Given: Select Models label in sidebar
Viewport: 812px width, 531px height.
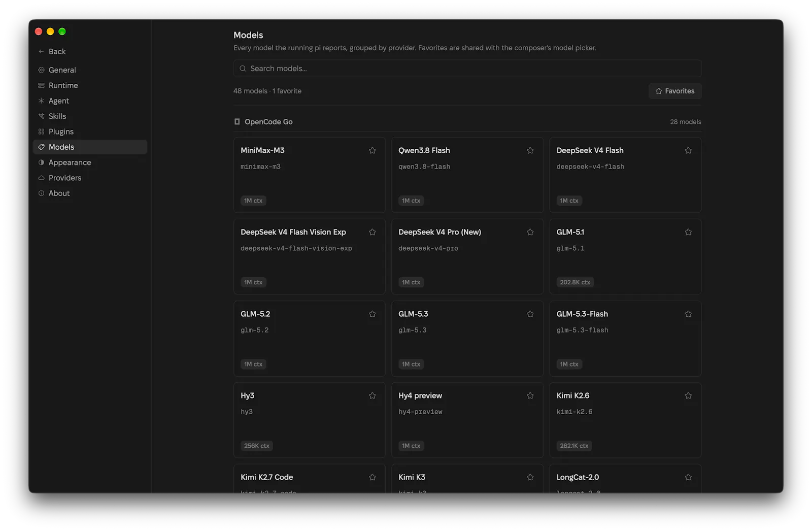Looking at the screenshot, I should [61, 147].
